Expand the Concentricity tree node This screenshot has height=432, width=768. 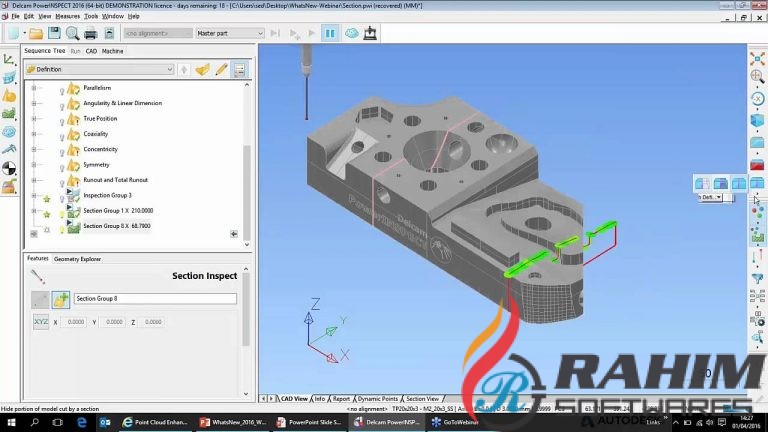34,149
